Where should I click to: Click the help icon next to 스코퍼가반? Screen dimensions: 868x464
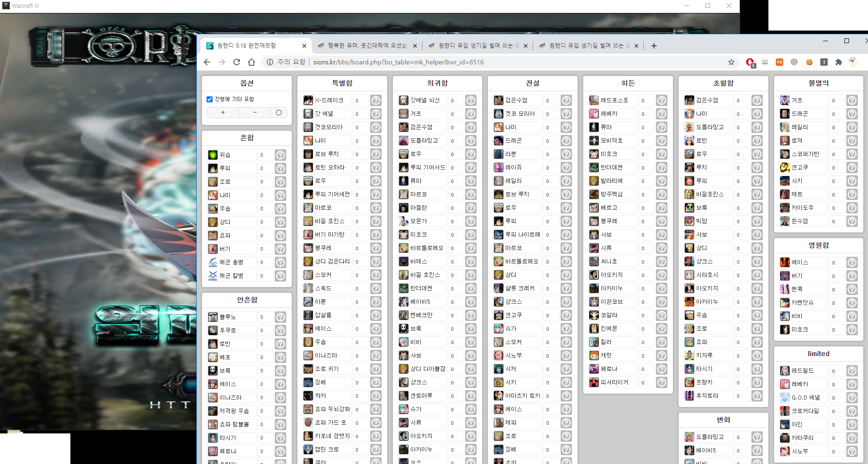pos(852,154)
